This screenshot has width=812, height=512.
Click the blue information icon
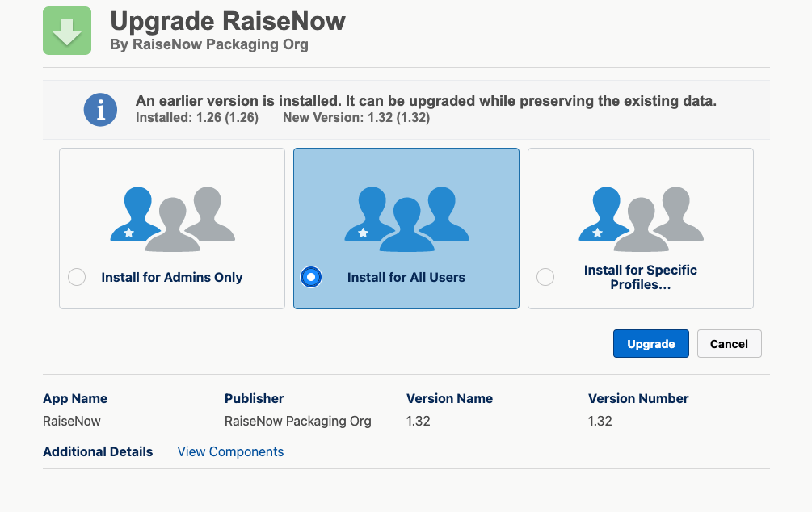(x=100, y=110)
